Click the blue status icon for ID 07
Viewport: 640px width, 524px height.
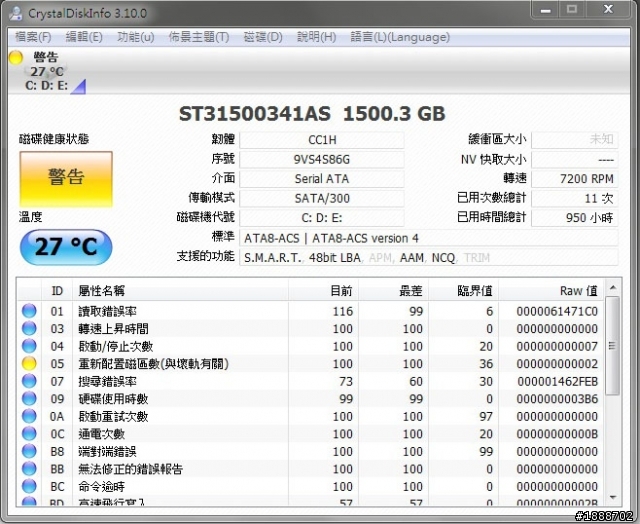(x=29, y=381)
